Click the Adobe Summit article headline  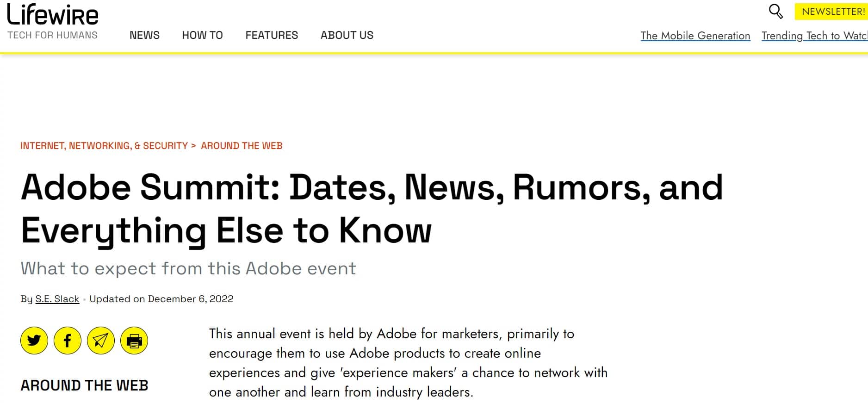(x=372, y=209)
